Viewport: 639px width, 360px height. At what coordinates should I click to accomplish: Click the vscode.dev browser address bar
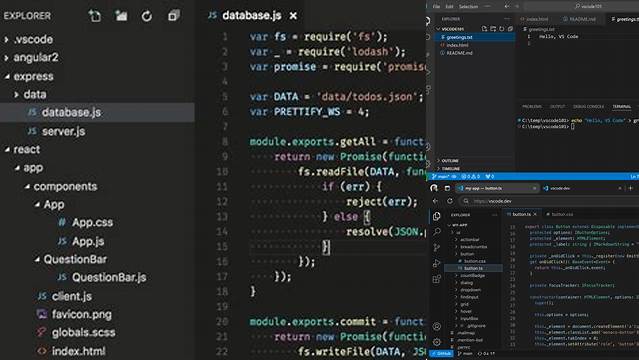548,201
